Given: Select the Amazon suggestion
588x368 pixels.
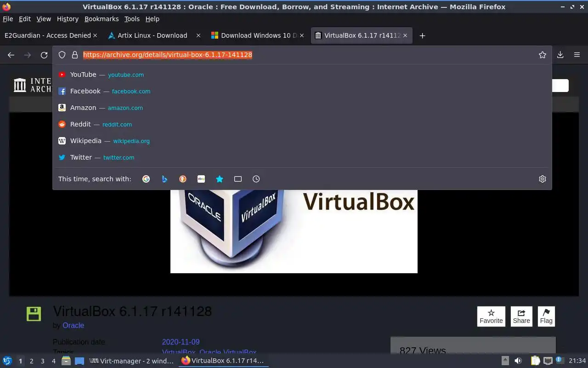Looking at the screenshot, I should tap(302, 108).
